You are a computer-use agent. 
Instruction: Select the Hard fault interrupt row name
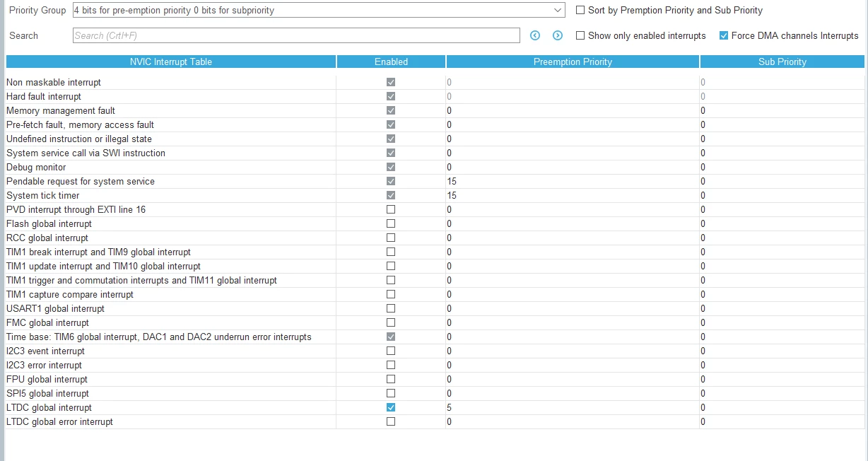(x=44, y=96)
